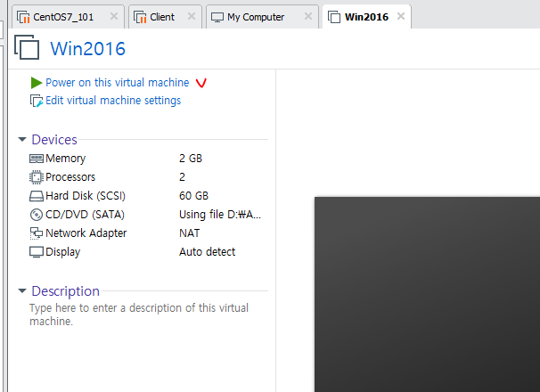Click the Win2016 title heading
The height and width of the screenshot is (392, 540).
88,49
